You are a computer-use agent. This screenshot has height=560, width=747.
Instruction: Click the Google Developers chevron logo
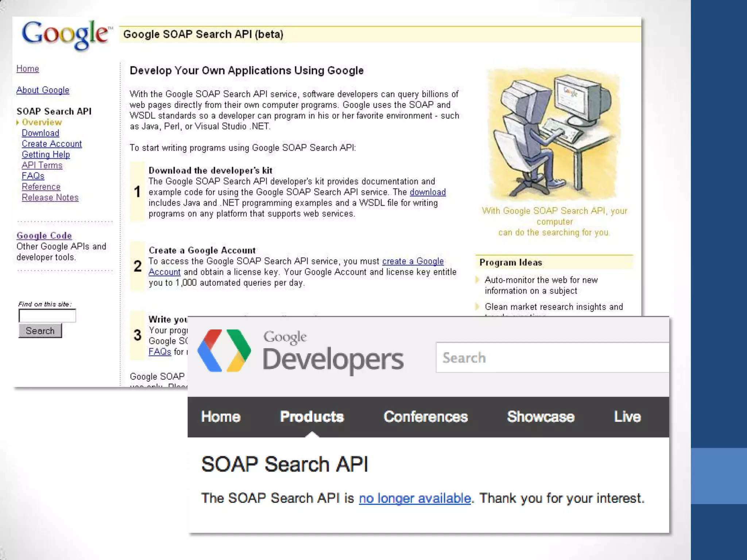tap(224, 351)
